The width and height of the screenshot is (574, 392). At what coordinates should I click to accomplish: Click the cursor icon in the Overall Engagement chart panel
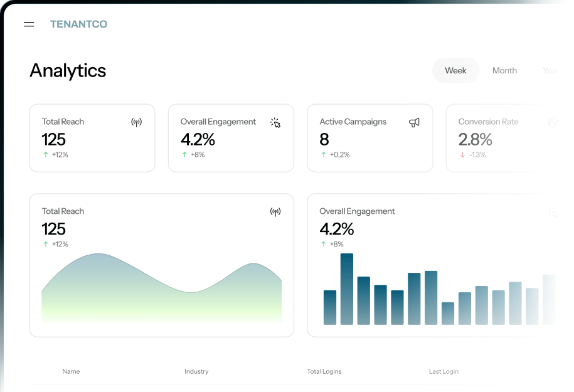pyautogui.click(x=552, y=212)
